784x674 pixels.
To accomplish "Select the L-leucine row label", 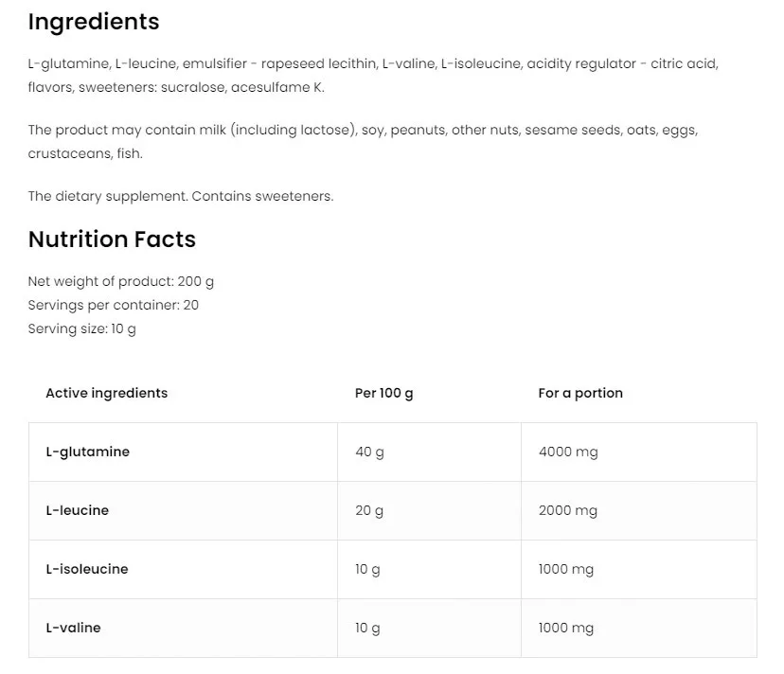I will (77, 510).
